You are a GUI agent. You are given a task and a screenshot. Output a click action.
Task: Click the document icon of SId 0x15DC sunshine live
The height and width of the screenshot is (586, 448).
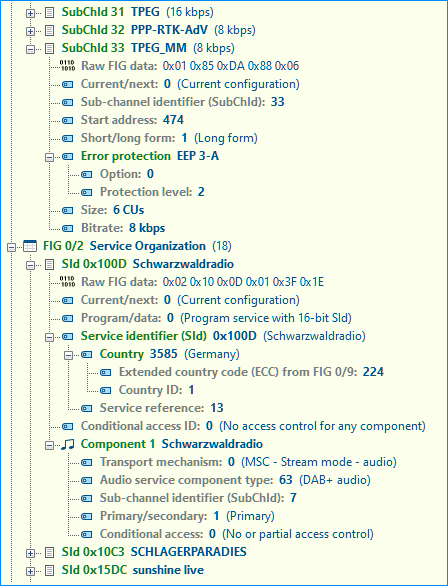pos(49,570)
